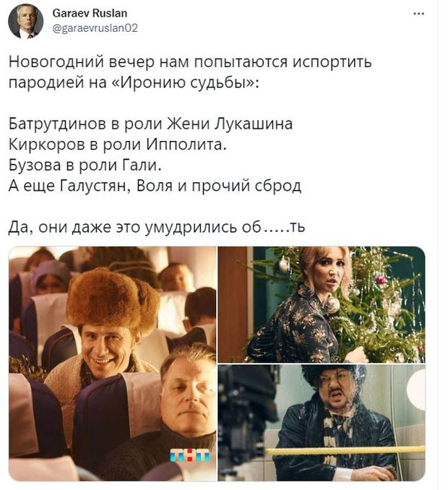Open the photo of woman by Christmas tree
Screen dimensions: 448x490
[x=322, y=304]
